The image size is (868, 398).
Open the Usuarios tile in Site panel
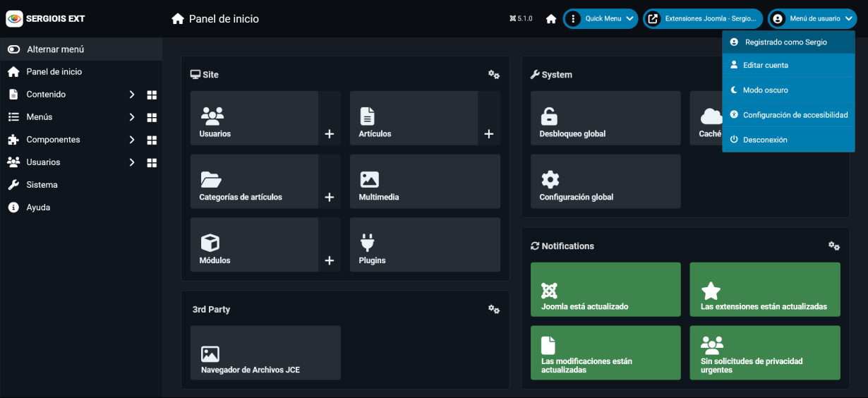[x=254, y=118]
